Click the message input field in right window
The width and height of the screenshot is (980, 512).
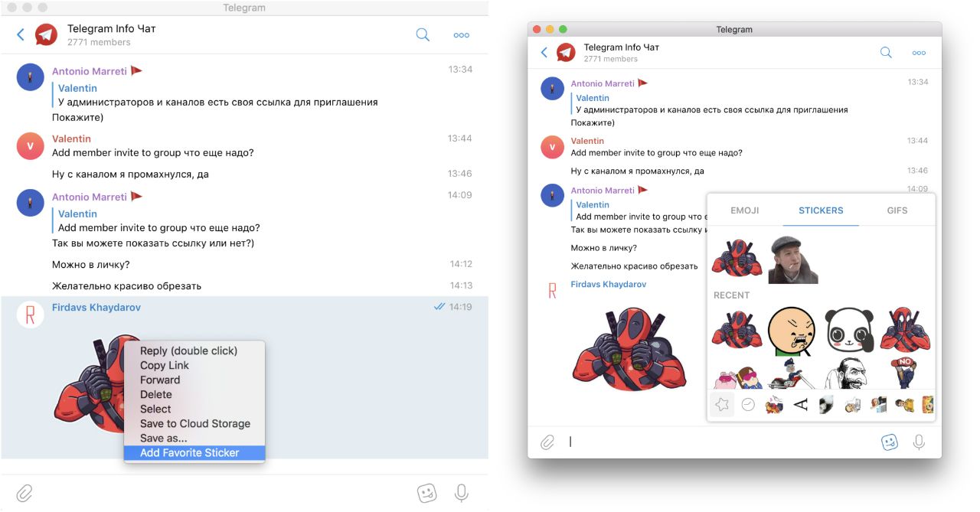720,442
